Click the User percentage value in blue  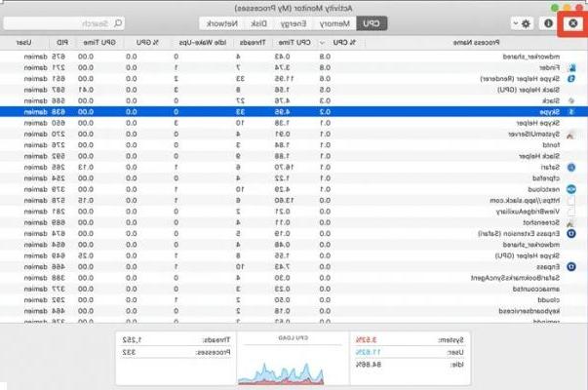tap(368, 353)
